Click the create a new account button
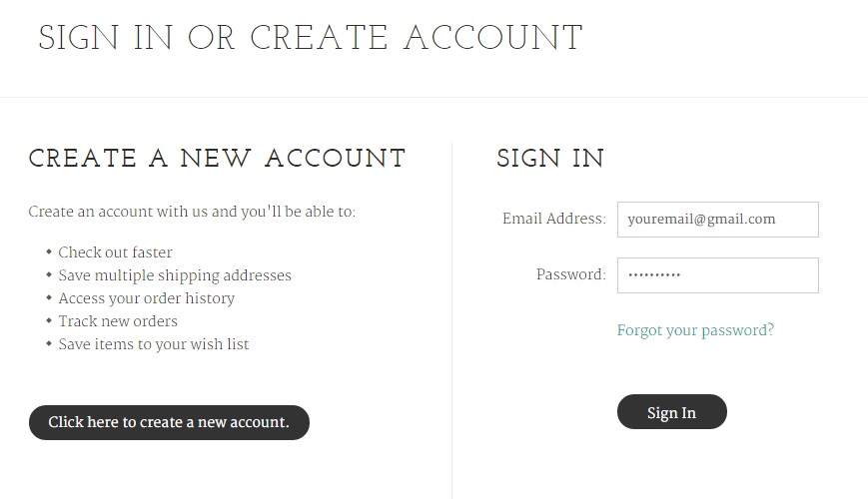 [169, 422]
